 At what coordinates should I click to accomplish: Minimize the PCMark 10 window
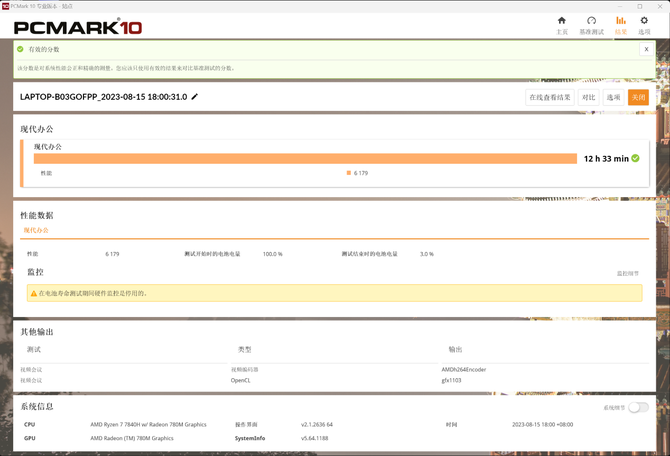click(x=620, y=6)
